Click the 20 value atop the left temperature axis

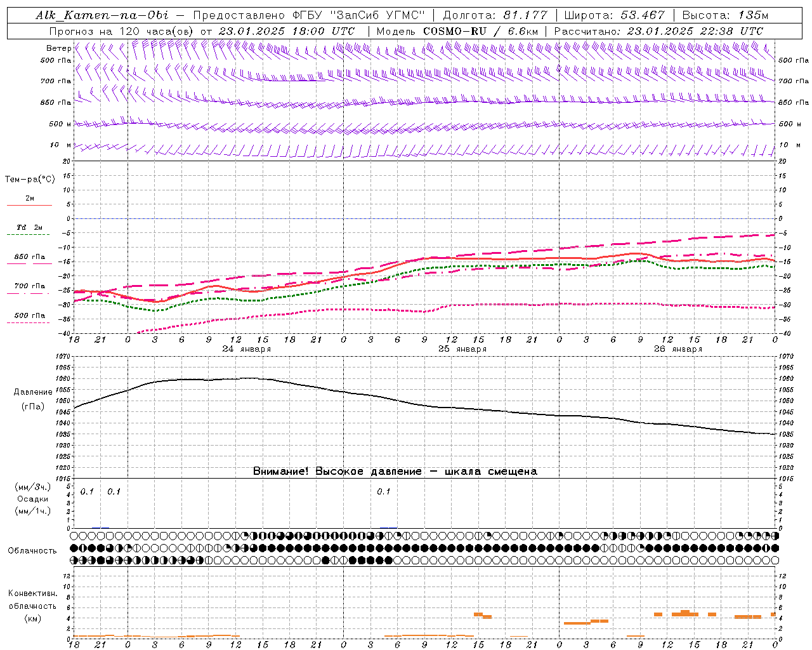click(x=65, y=162)
